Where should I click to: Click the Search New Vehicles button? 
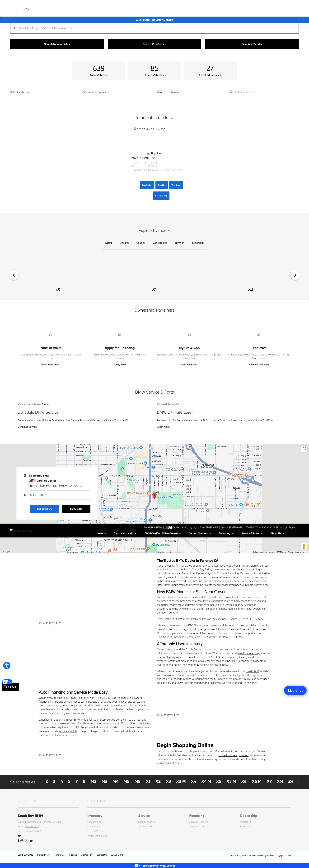coord(57,44)
